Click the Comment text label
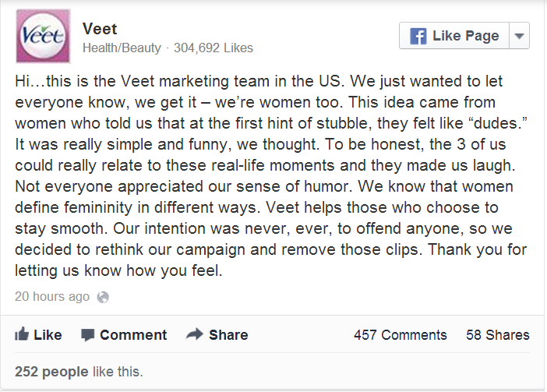Image resolution: width=547 pixels, height=392 pixels. tap(133, 335)
